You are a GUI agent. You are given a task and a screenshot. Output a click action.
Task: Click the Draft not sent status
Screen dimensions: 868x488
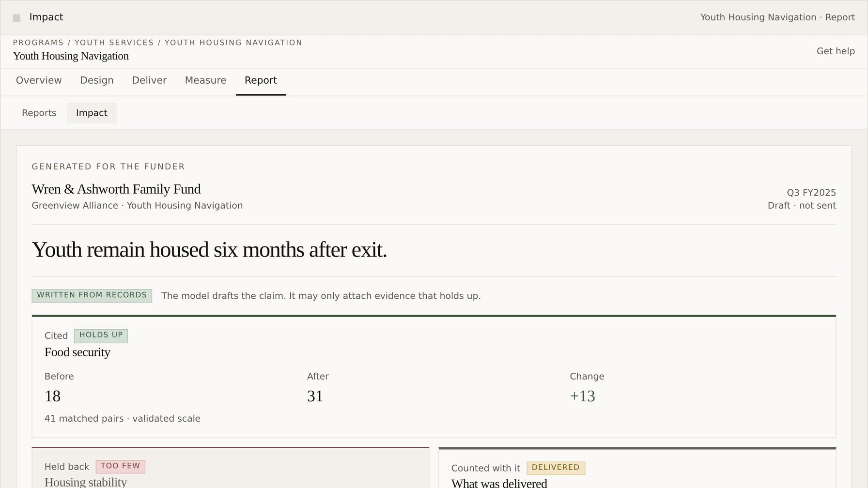(x=802, y=205)
